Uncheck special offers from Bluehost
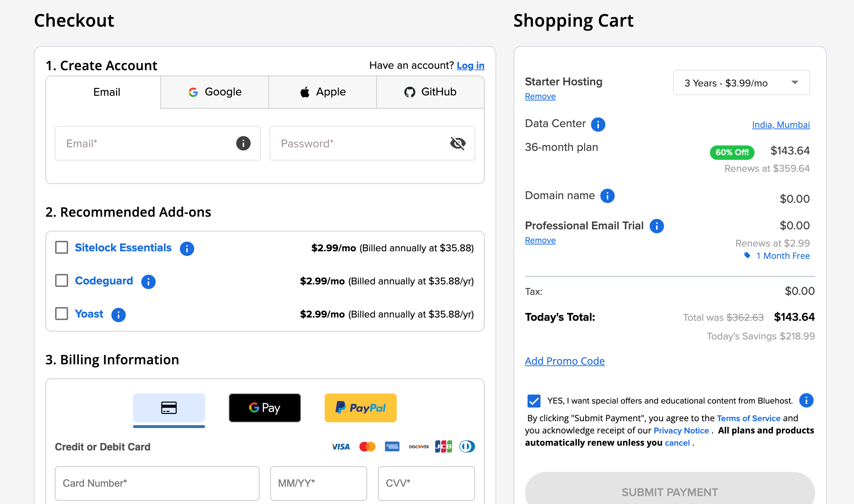854x504 pixels. click(533, 400)
